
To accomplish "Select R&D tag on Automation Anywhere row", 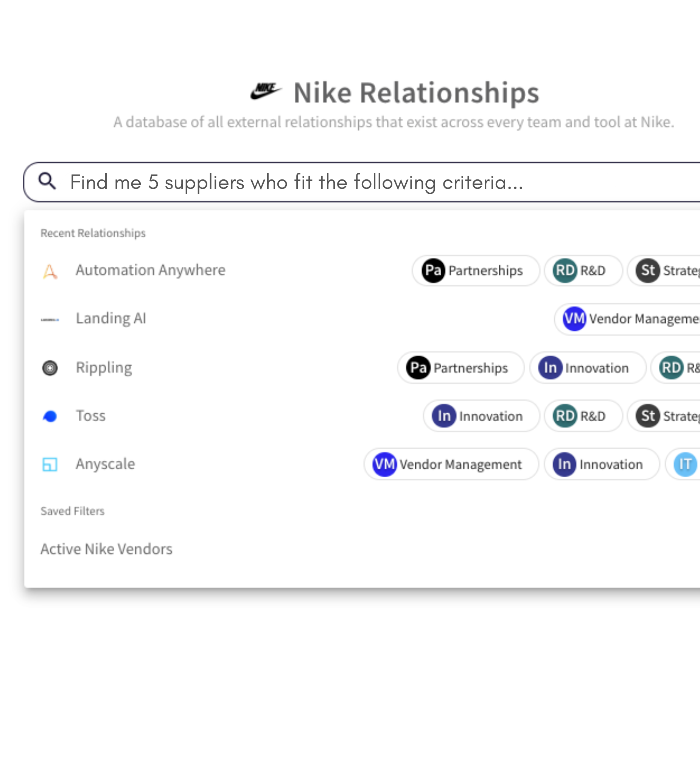I will pos(583,271).
